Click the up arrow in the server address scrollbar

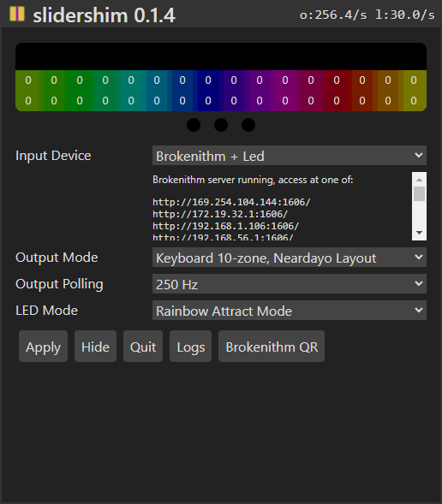pyautogui.click(x=419, y=180)
